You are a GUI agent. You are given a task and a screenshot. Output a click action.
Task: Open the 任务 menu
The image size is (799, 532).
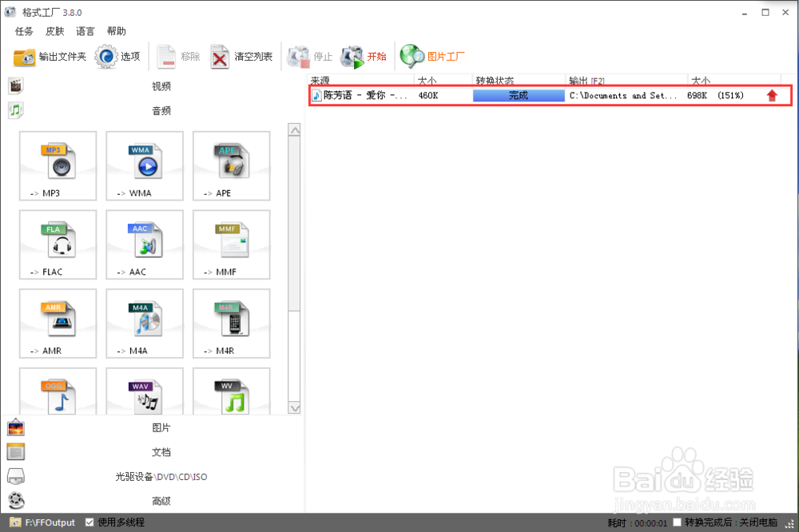tap(22, 31)
